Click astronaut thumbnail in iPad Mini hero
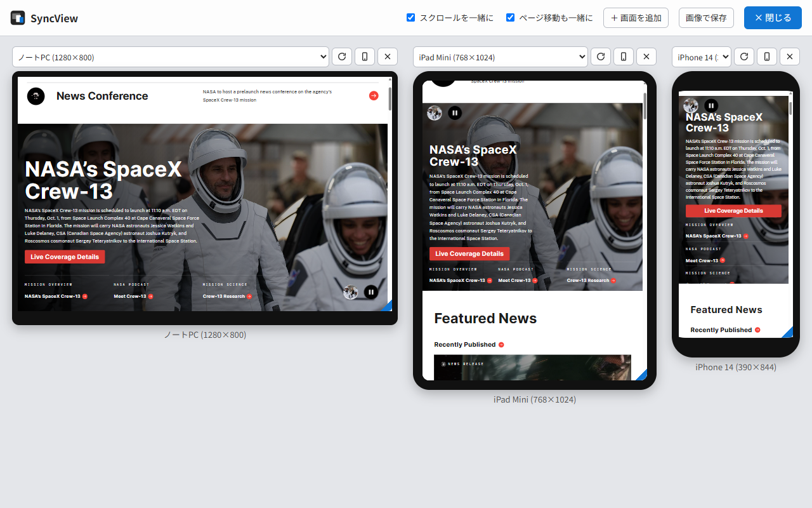The height and width of the screenshot is (508, 812). click(435, 113)
